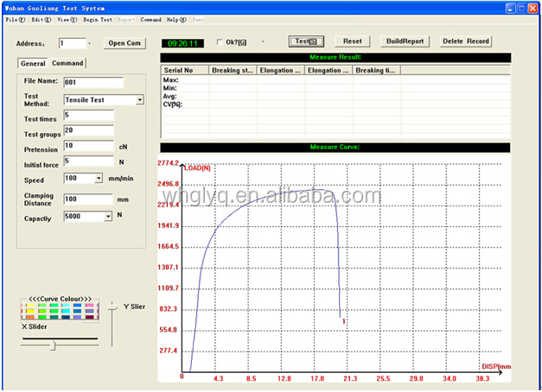Open the Edit menu
This screenshot has width=542, height=392.
(x=41, y=20)
